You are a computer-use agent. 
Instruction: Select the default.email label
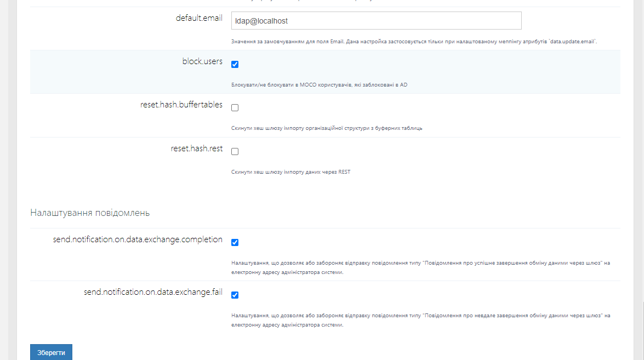click(199, 18)
